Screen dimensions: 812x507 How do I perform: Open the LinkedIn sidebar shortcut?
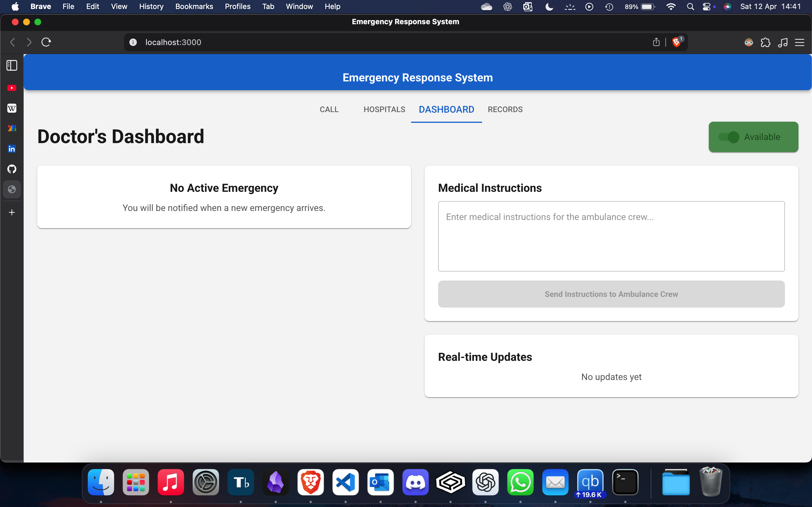click(12, 148)
